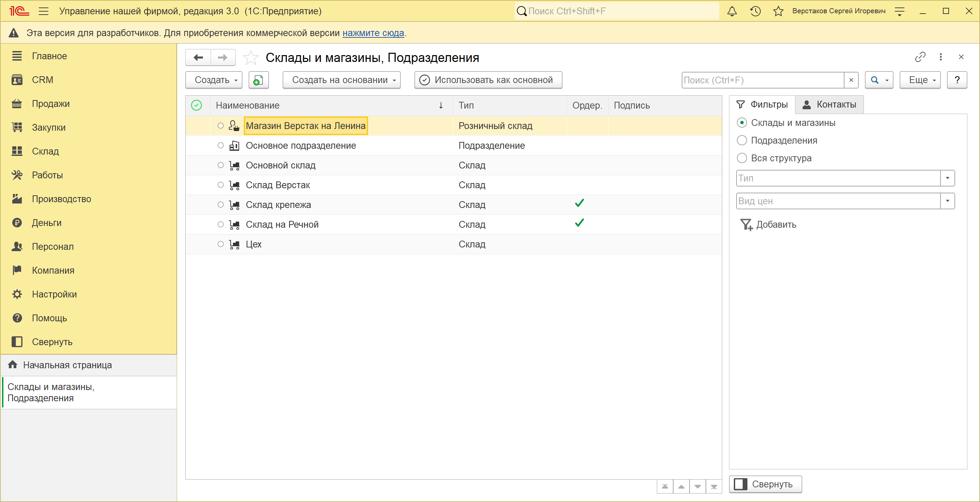Viewport: 980px width, 502px height.
Task: Click Использовать как основной button
Action: (488, 80)
